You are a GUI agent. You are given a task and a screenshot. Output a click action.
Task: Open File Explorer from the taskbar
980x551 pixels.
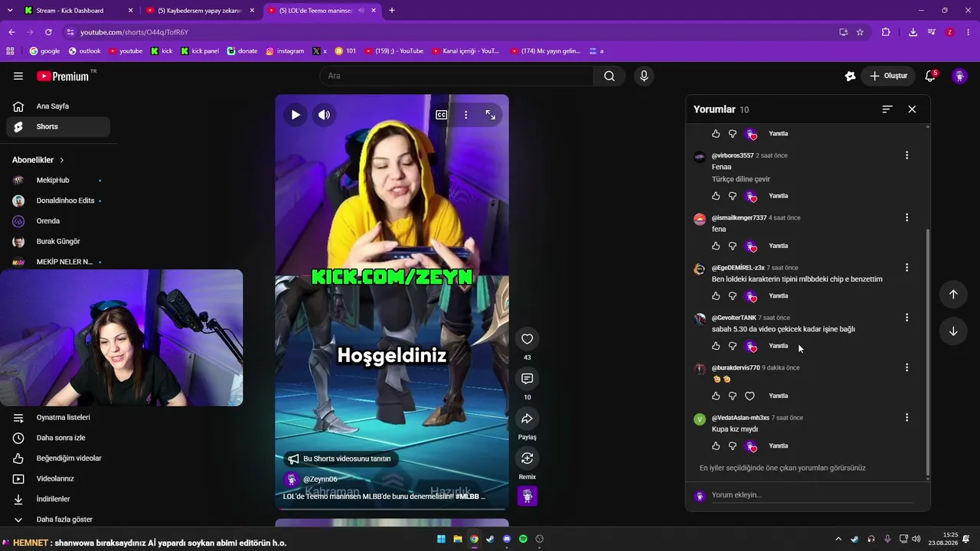457,539
